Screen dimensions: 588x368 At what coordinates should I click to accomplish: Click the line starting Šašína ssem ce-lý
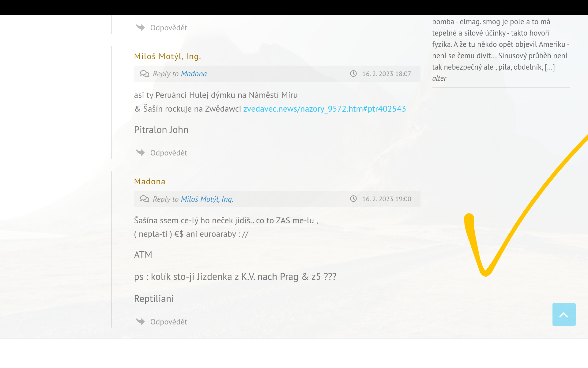[226, 220]
